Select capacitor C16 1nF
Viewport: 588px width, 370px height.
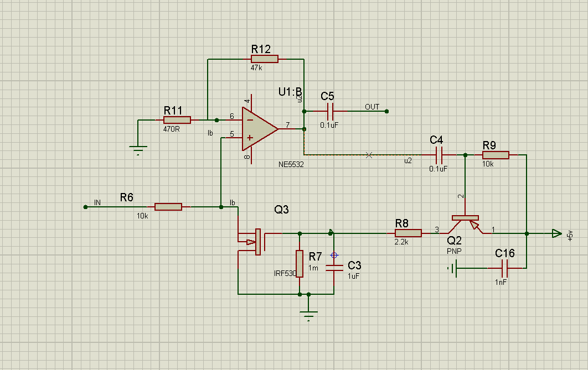(x=504, y=268)
